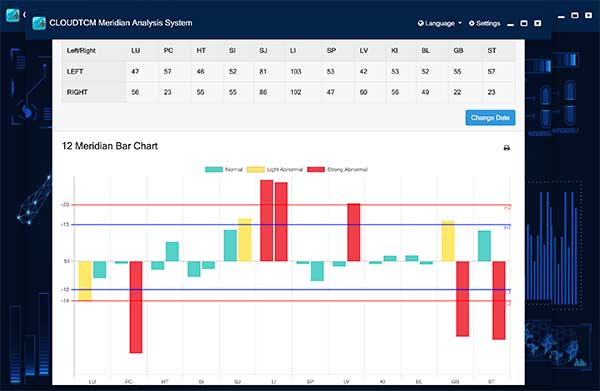Click the red PC right negative bar
This screenshot has width=600, height=391.
[136, 307]
